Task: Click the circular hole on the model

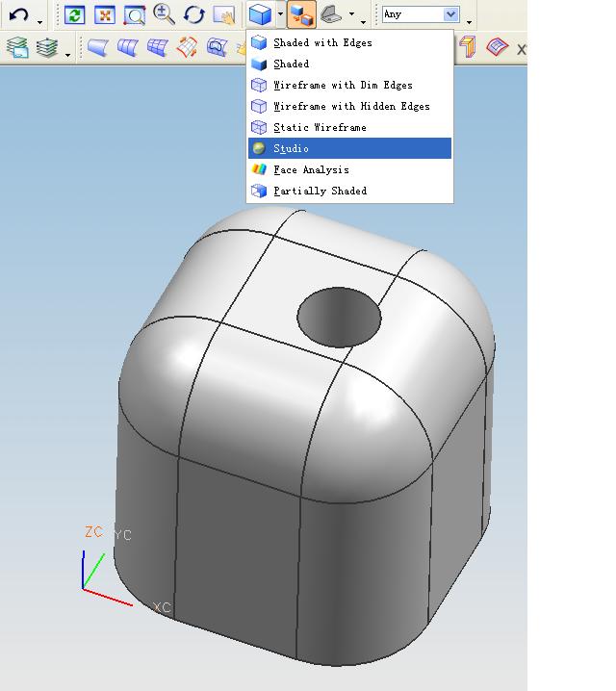Action: 339,318
